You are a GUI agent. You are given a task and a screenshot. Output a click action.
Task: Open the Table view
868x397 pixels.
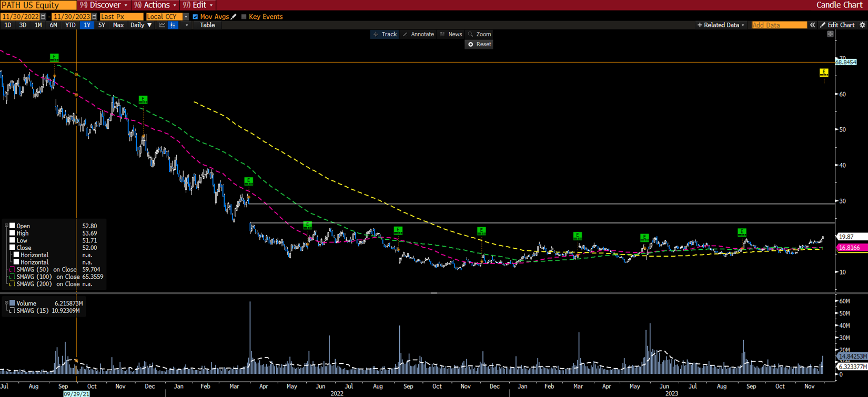pos(207,25)
